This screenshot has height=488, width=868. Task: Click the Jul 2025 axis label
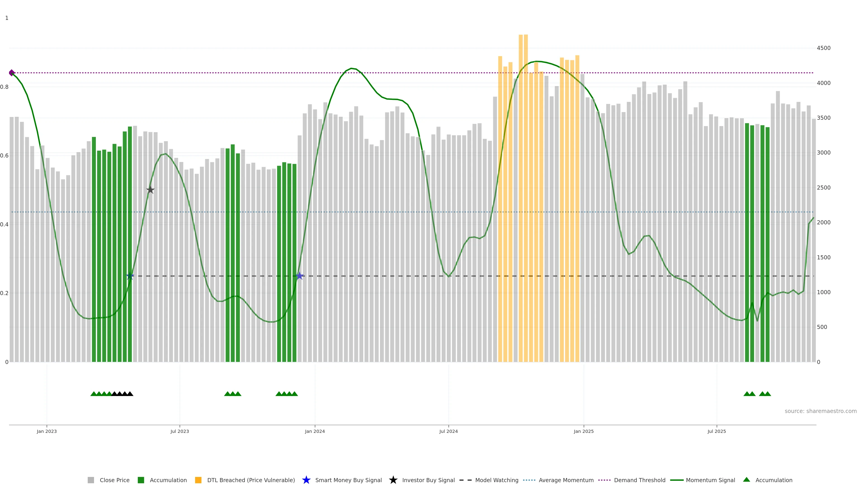point(716,431)
